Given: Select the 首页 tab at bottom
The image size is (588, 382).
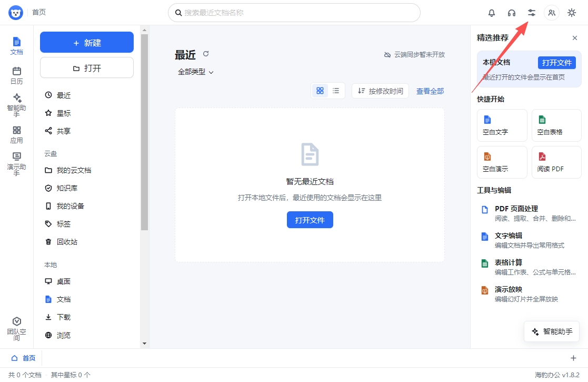Looking at the screenshot, I should 23,358.
